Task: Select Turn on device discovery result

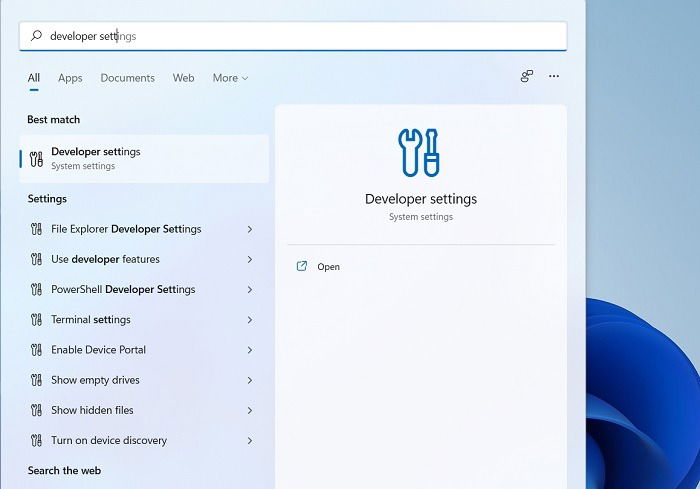Action: (142, 440)
